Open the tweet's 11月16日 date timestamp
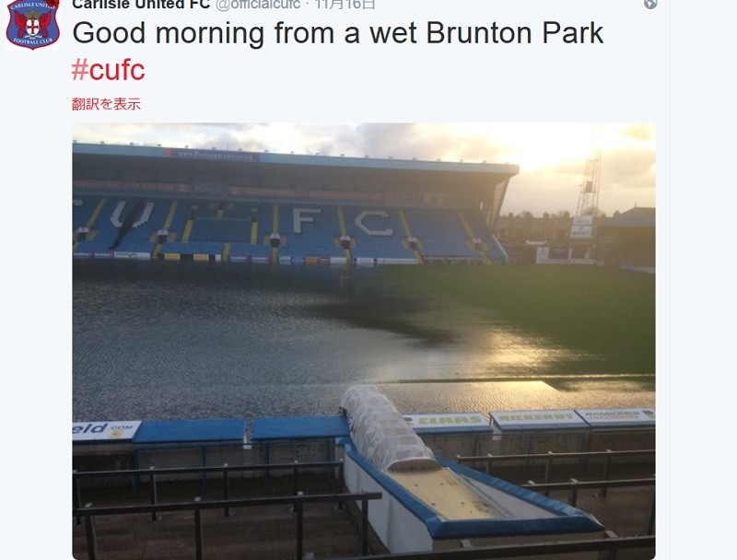This screenshot has height=560, width=737. click(345, 5)
